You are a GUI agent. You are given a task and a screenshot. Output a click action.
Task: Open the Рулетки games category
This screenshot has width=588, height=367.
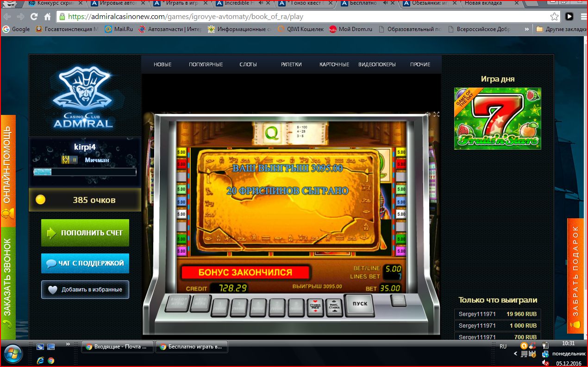[291, 64]
